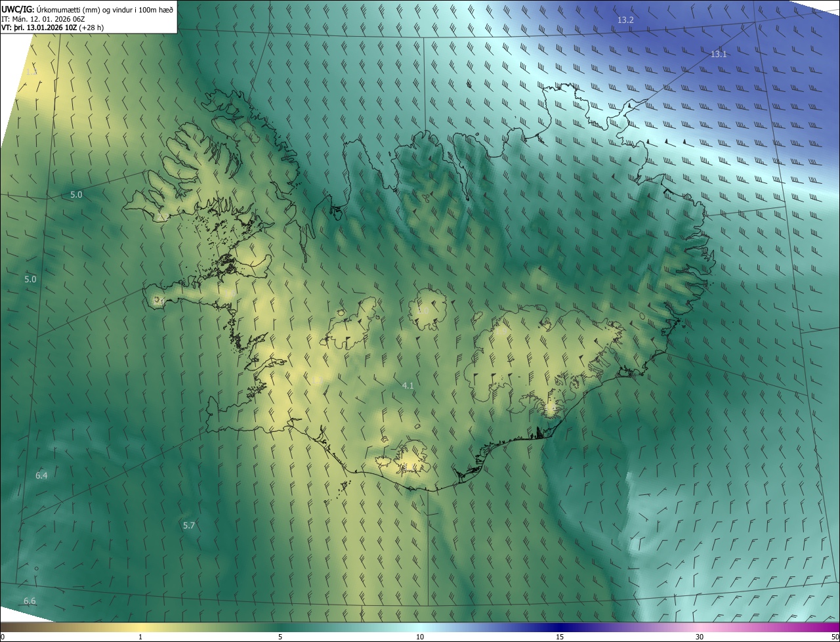Click the color scale label 15

click(x=560, y=637)
